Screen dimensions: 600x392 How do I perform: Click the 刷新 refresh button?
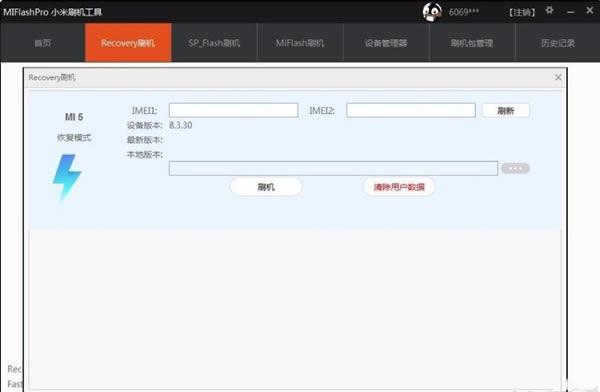pos(506,111)
